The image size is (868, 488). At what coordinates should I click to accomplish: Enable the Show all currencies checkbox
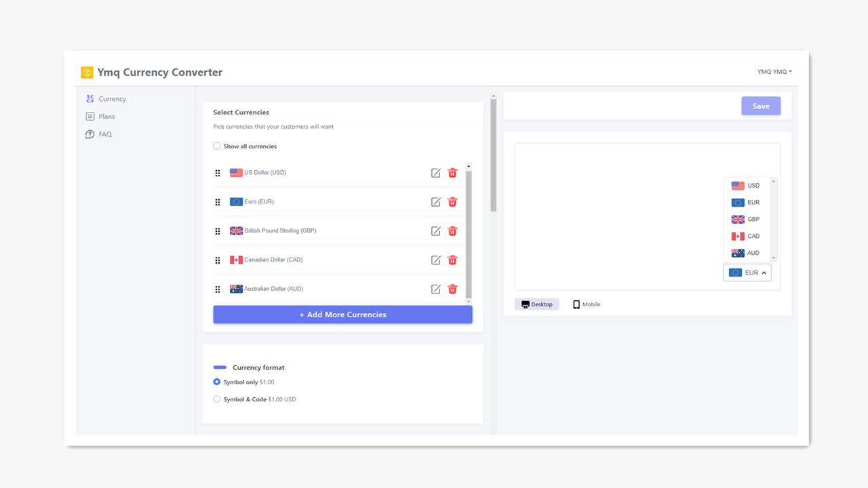pos(217,146)
